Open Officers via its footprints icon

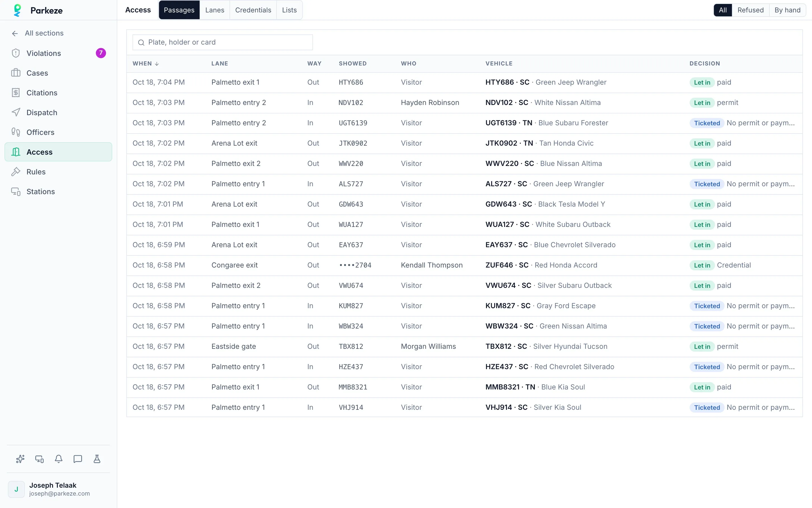16,132
